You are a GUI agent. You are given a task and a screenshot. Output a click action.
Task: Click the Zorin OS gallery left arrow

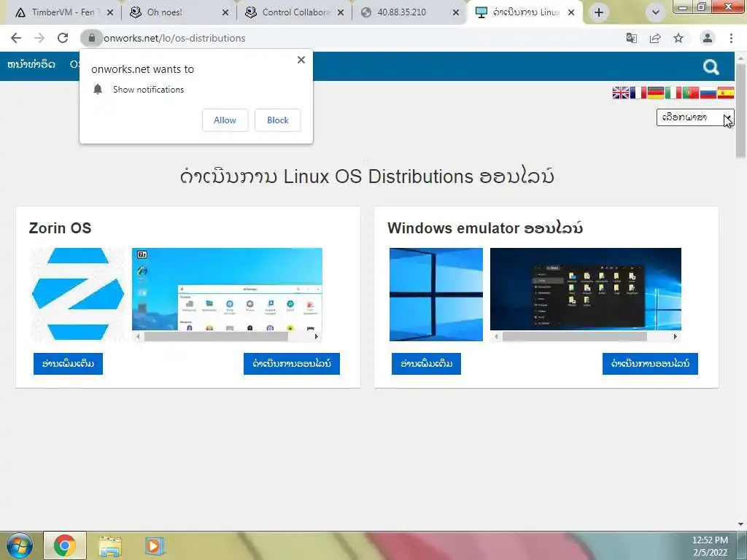point(138,337)
